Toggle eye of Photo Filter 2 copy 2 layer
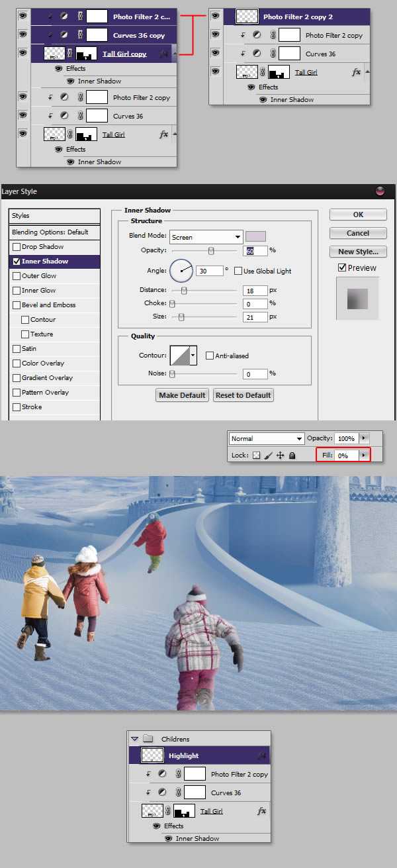Image resolution: width=397 pixels, height=868 pixels. 216,17
